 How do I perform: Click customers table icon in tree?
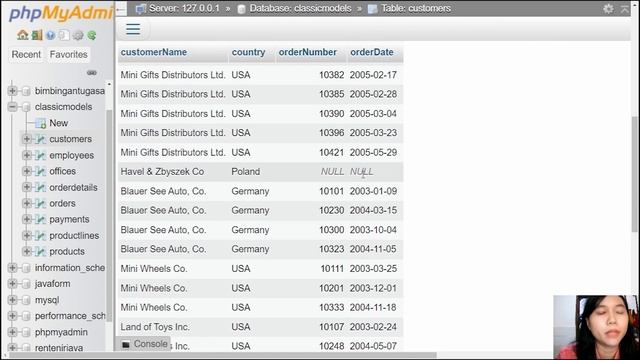click(40, 139)
